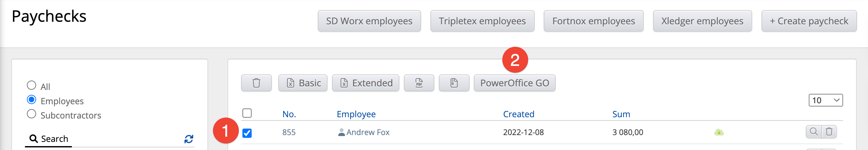Delete paycheck 855 with row trash icon
Viewport: 868px width, 150px height.
point(829,131)
